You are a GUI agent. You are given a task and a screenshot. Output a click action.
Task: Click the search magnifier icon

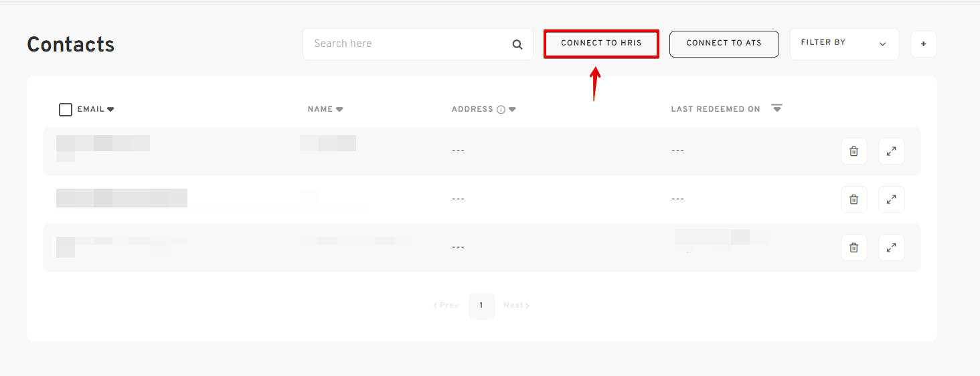point(517,44)
